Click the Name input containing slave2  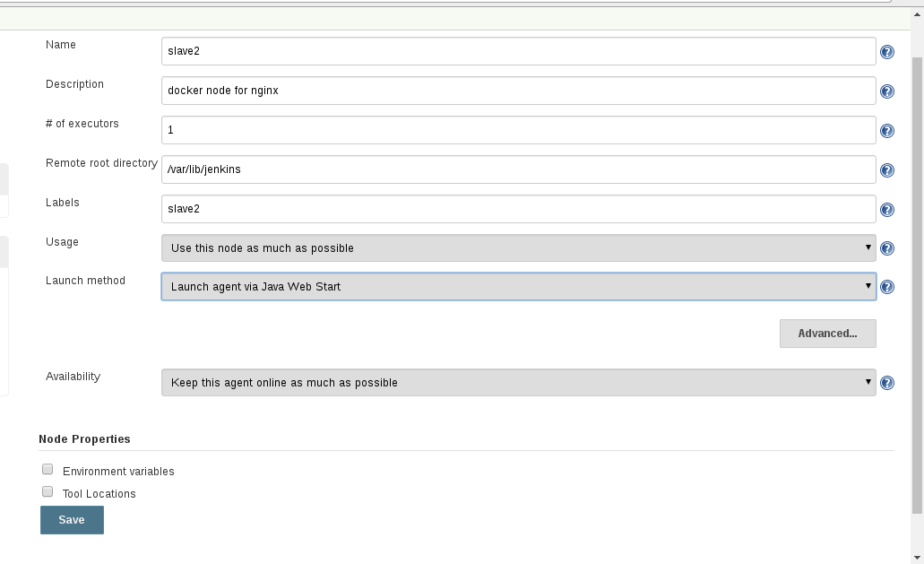[518, 51]
